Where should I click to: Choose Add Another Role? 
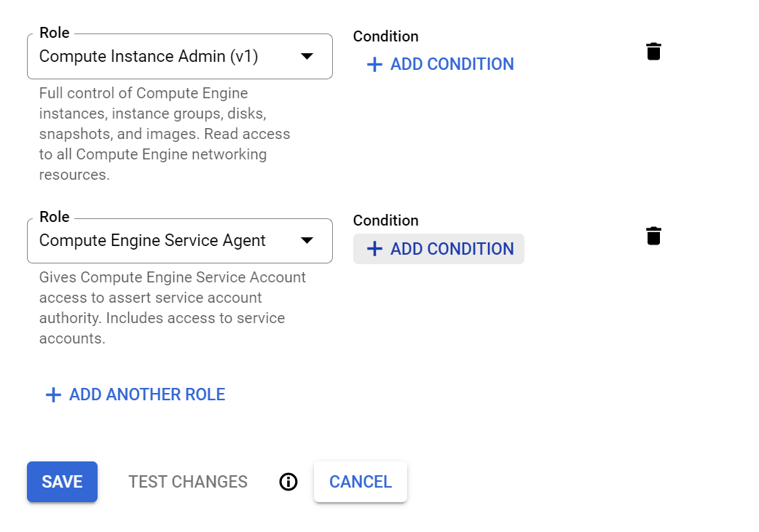click(x=135, y=394)
